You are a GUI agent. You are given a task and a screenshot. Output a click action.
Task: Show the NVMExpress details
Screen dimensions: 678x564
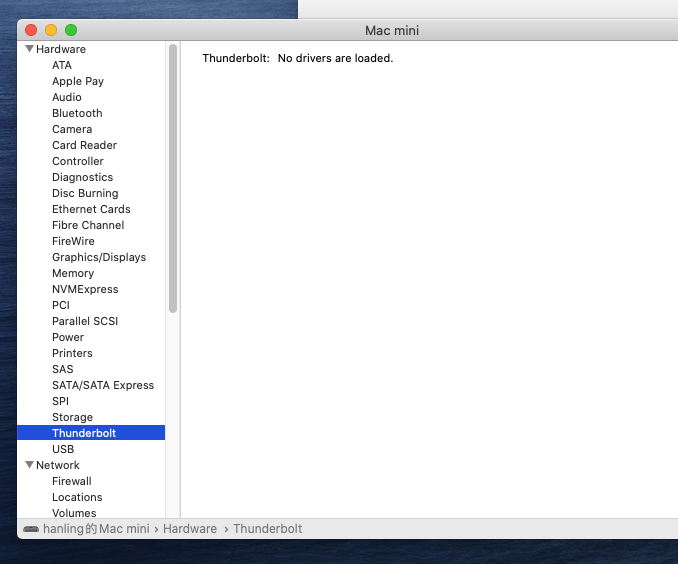pyautogui.click(x=85, y=289)
